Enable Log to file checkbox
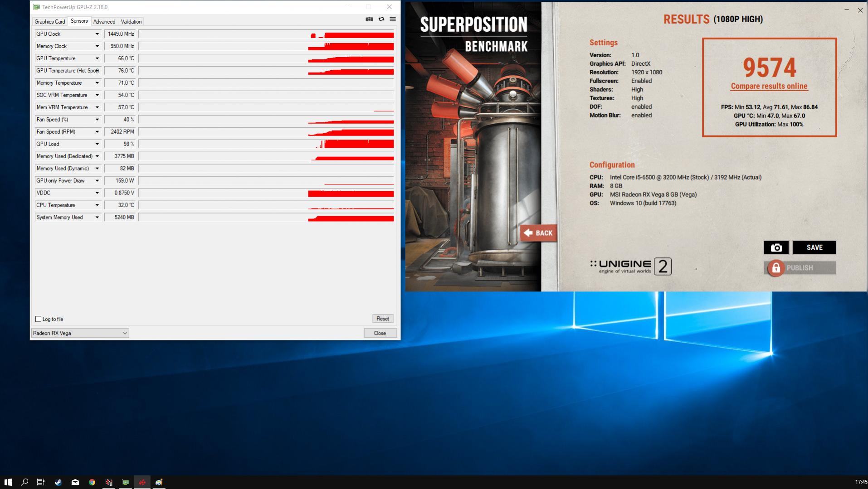Screen dimensions: 868x489 coord(39,319)
